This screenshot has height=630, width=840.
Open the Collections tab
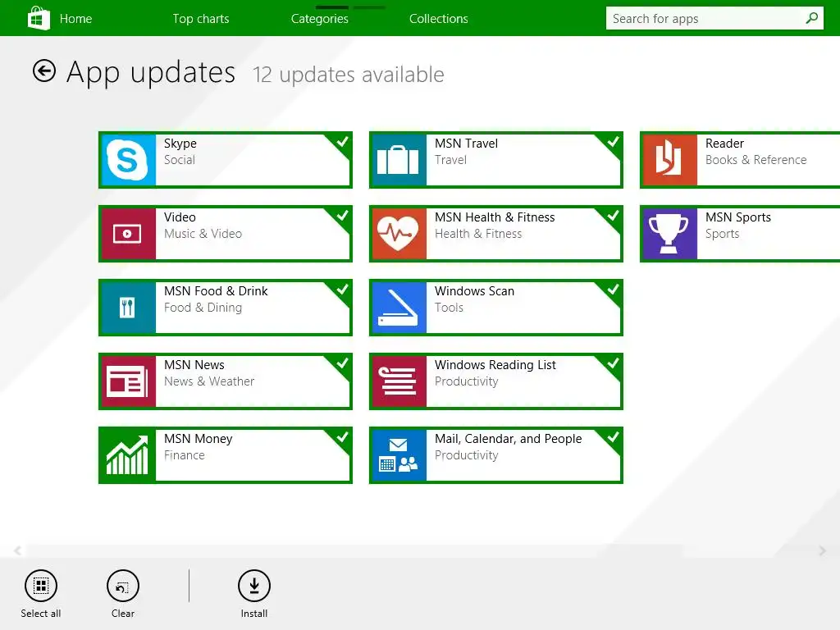pos(439,19)
